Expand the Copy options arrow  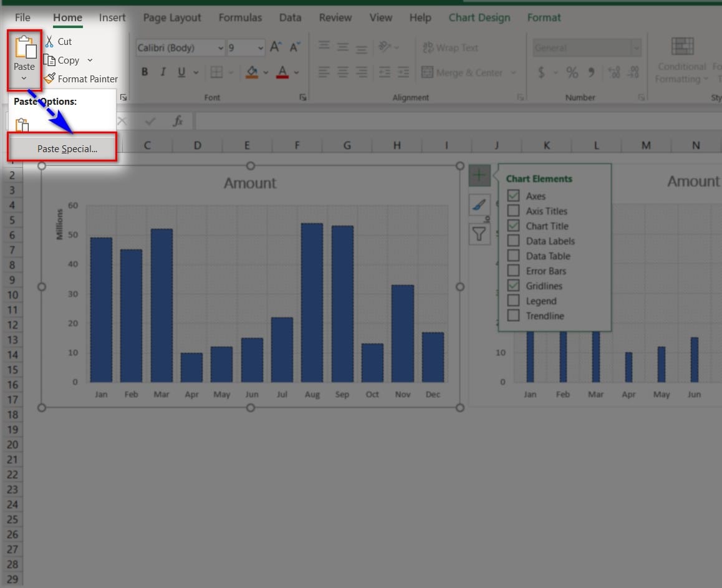[x=90, y=60]
